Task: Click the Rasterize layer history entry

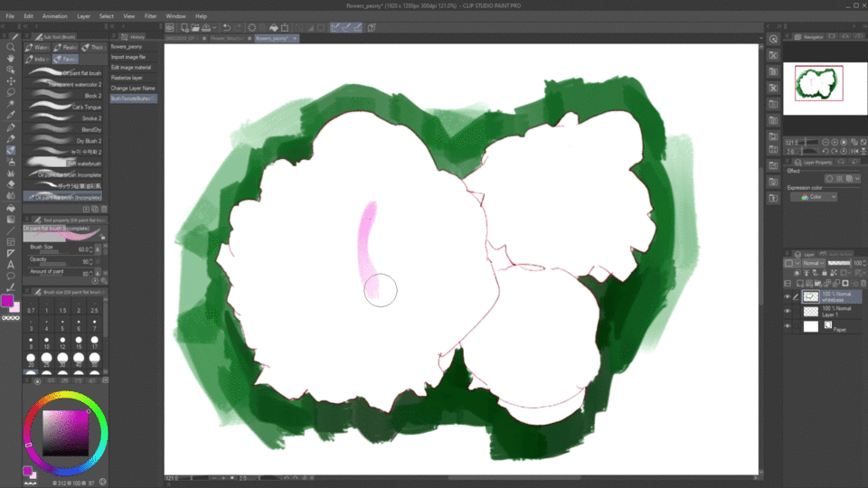Action: click(134, 78)
